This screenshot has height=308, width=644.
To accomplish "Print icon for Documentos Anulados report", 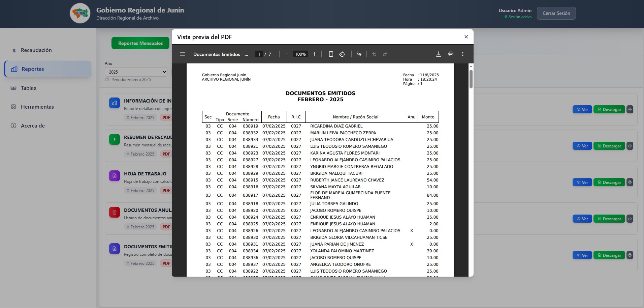I will (x=630, y=219).
